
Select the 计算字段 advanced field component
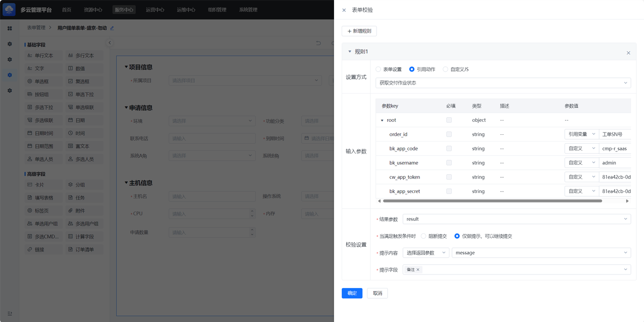84,237
